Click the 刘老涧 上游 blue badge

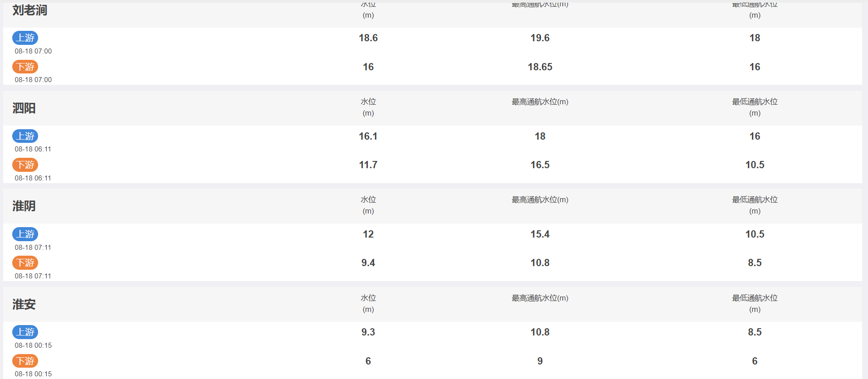tap(25, 38)
